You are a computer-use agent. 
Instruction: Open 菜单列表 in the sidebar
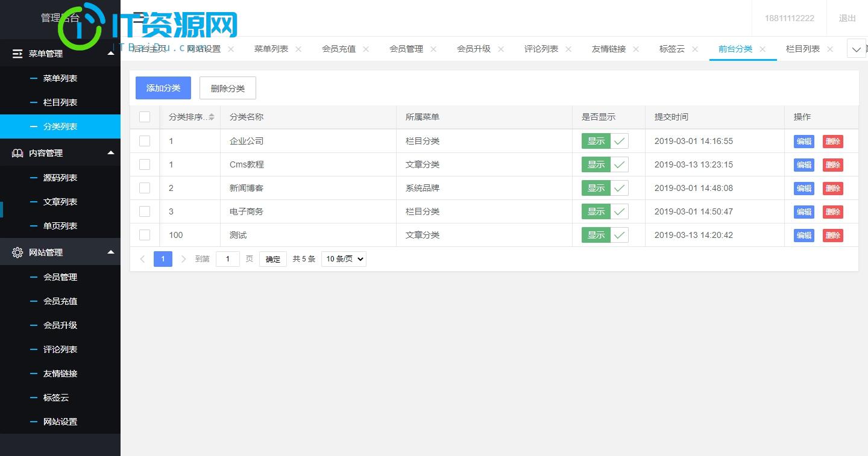click(60, 78)
